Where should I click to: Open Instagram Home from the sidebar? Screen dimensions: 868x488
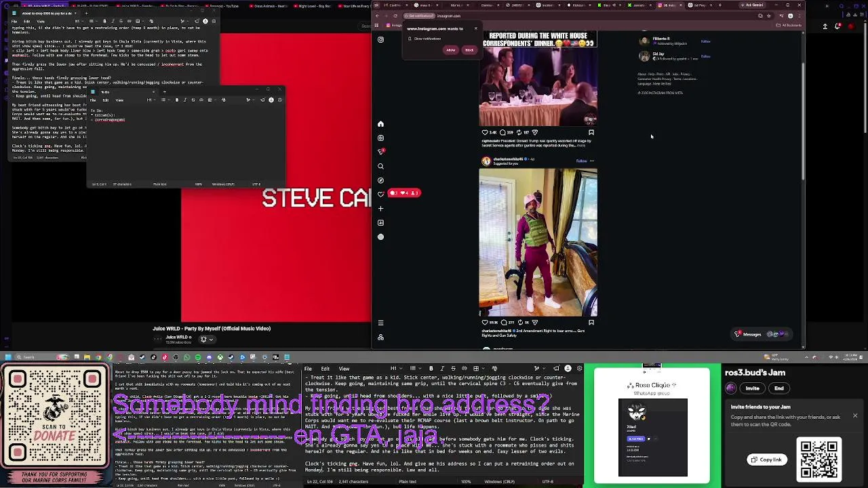pyautogui.click(x=380, y=124)
